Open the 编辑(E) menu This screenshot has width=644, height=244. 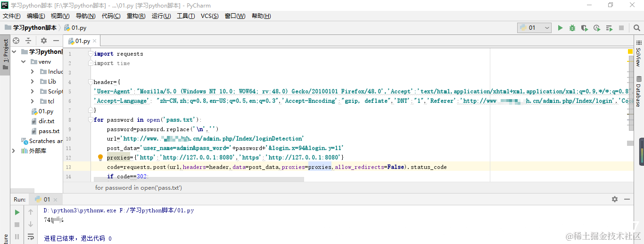coord(36,16)
